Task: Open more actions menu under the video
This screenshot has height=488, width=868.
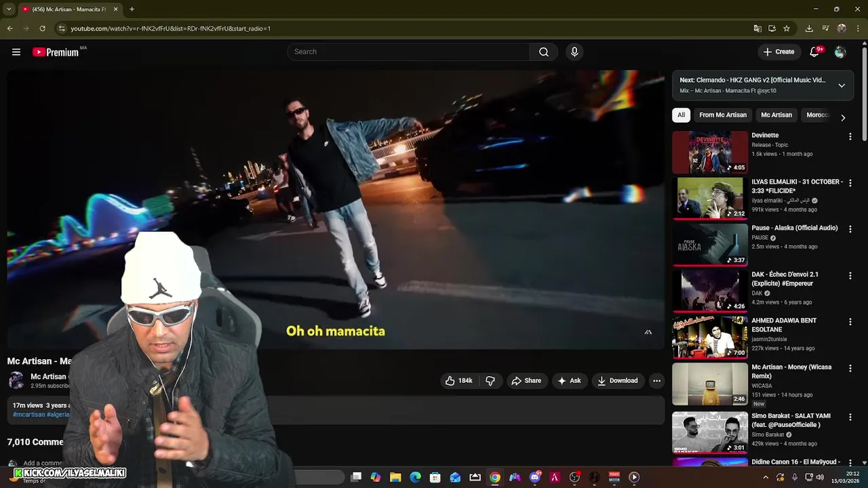Action: [656, 381]
